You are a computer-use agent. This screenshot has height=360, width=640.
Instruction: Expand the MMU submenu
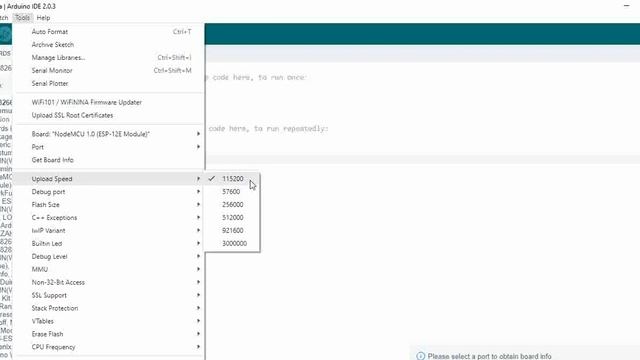[x=108, y=269]
